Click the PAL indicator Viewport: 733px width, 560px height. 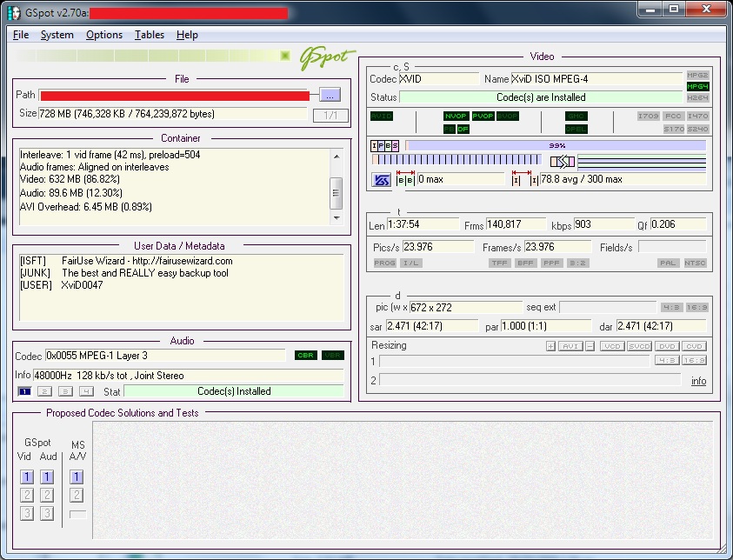[x=668, y=263]
